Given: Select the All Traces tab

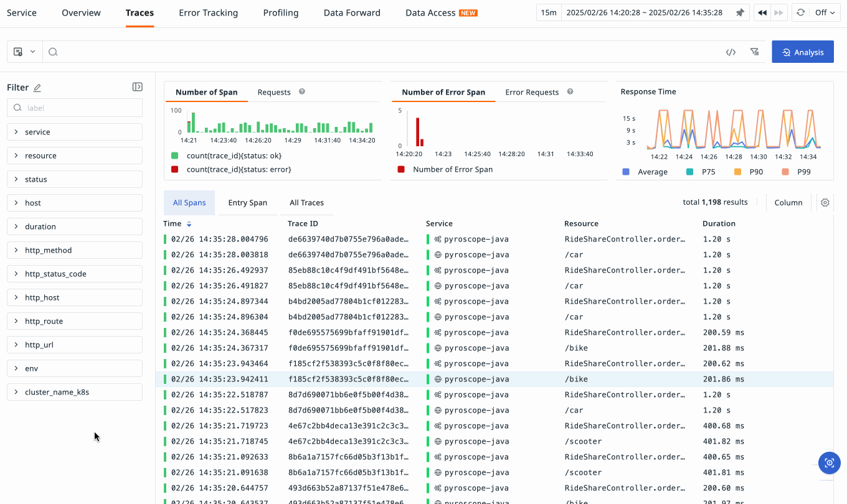Looking at the screenshot, I should click(306, 203).
